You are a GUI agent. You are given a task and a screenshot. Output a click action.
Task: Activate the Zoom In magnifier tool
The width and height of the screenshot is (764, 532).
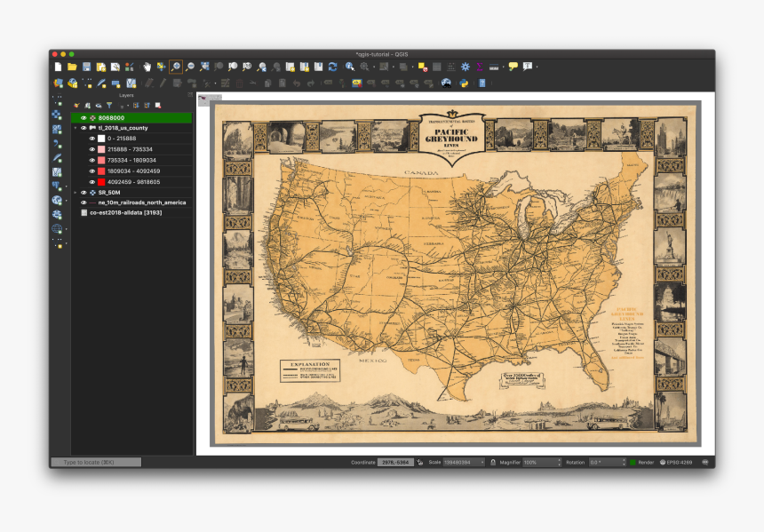[x=176, y=67]
